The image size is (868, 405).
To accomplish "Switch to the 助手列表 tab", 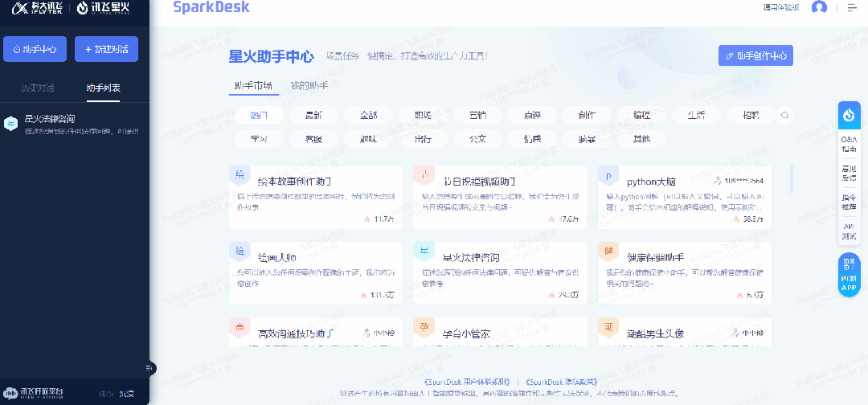I will 103,88.
